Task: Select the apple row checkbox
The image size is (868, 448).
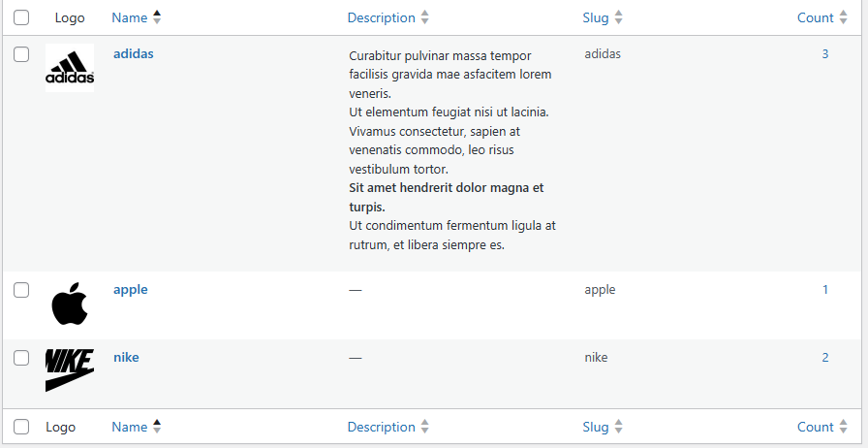Action: pos(21,290)
